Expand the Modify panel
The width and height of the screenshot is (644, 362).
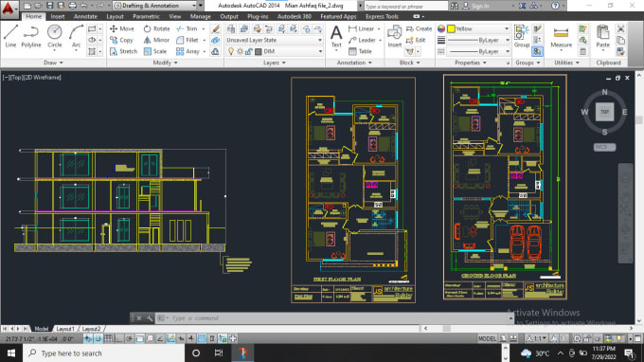click(165, 63)
